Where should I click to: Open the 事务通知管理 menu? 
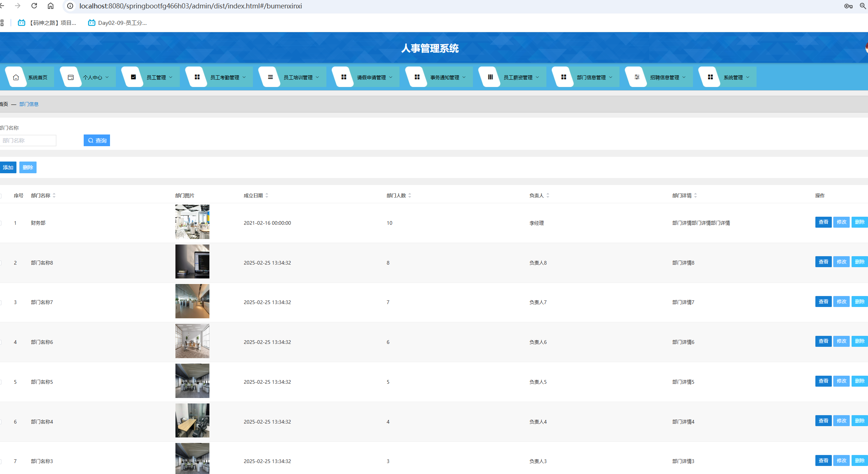(445, 77)
